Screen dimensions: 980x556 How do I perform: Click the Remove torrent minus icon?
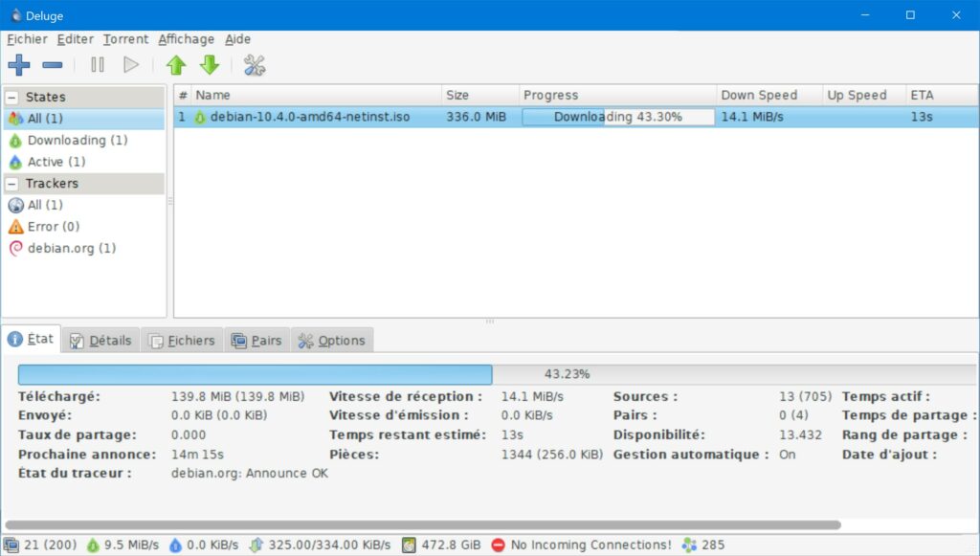pos(53,64)
